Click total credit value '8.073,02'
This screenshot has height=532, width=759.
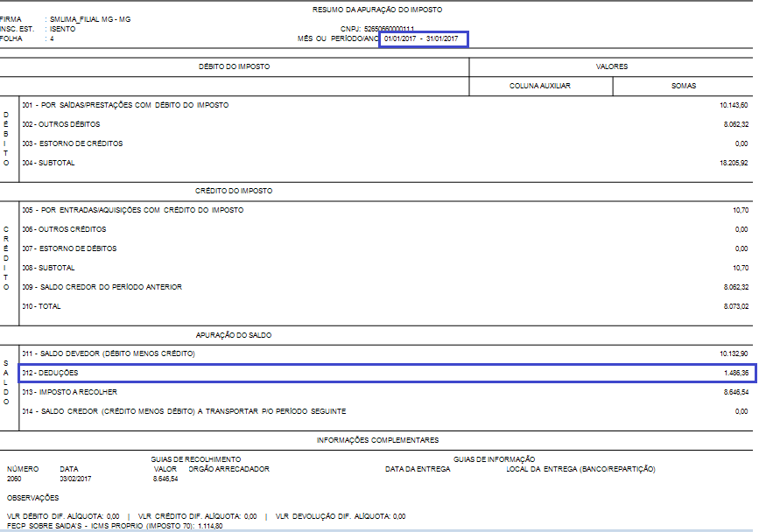735,306
